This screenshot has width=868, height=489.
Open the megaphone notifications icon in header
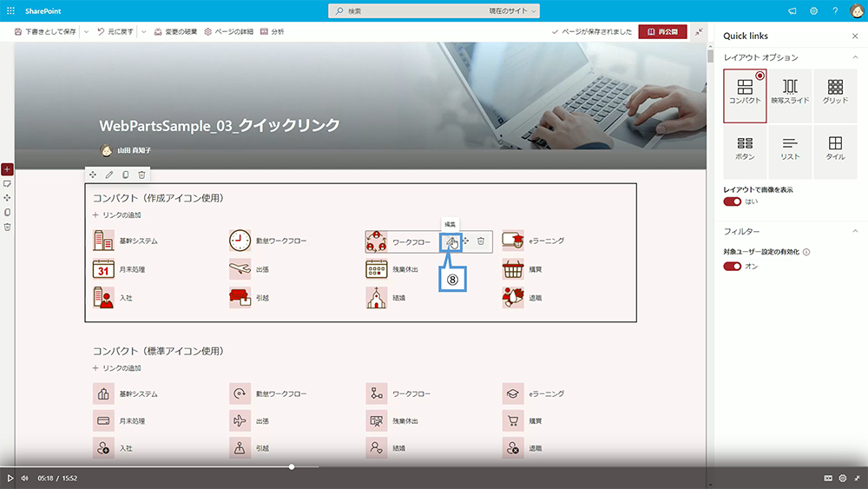coord(792,10)
